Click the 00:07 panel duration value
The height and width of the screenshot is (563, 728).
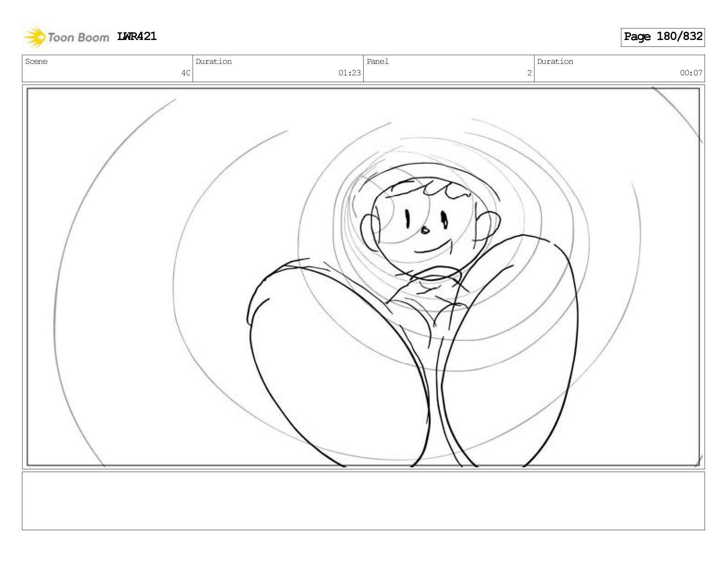[691, 73]
